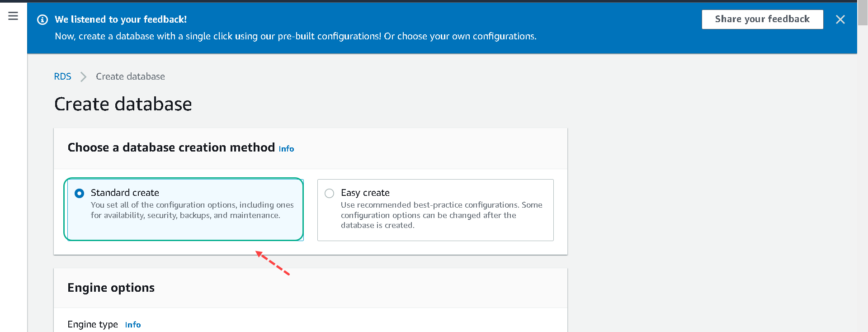This screenshot has width=868, height=332.
Task: Click the large Create database page title
Action: [123, 104]
